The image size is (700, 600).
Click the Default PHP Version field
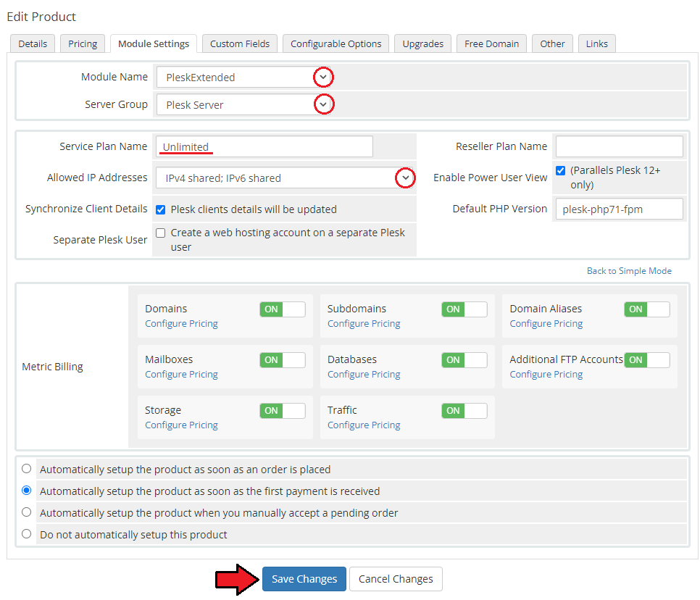[619, 209]
